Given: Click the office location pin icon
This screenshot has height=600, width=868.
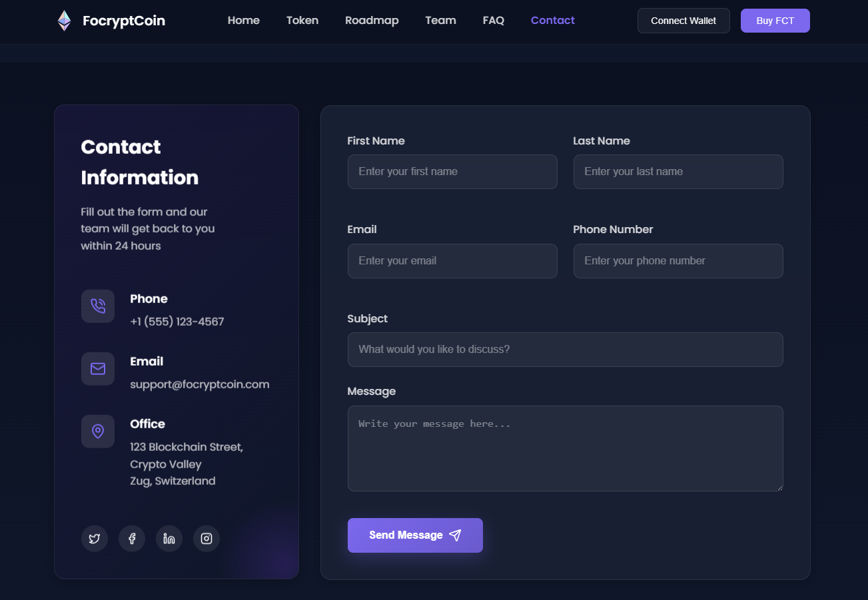Looking at the screenshot, I should (x=98, y=432).
